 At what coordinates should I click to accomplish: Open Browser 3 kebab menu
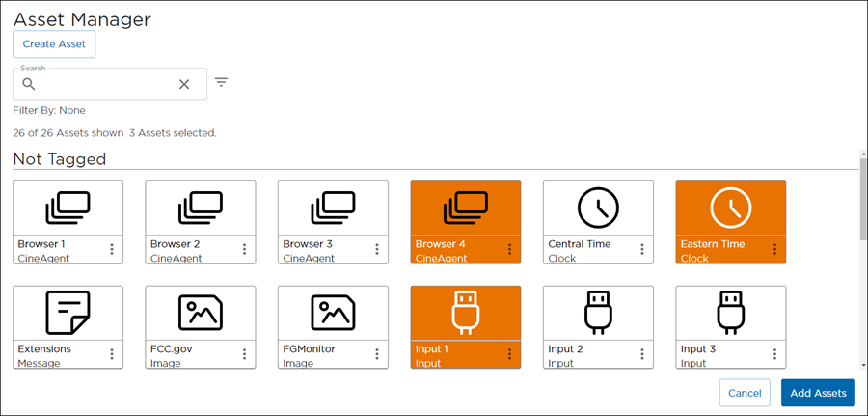[x=377, y=250]
